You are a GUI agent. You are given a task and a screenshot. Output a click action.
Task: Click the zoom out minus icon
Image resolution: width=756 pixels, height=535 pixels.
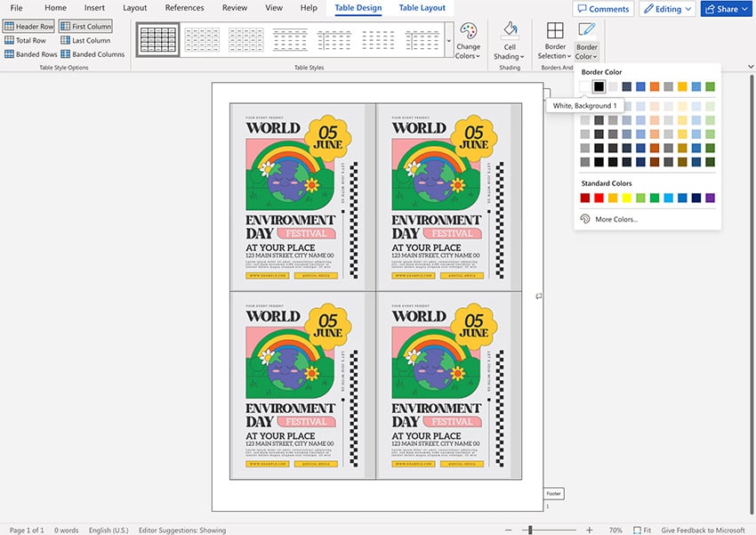(508, 530)
